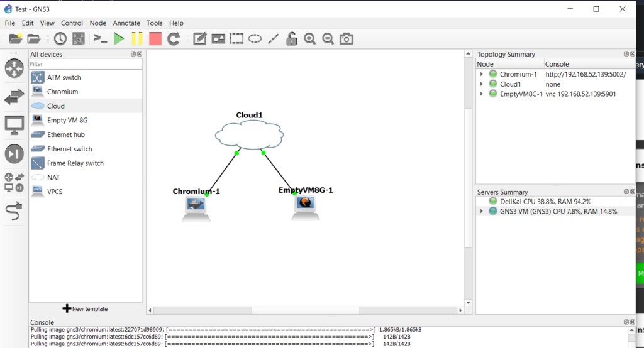Browse end devices monitor icon
This screenshot has width=644, height=348.
coord(14,125)
